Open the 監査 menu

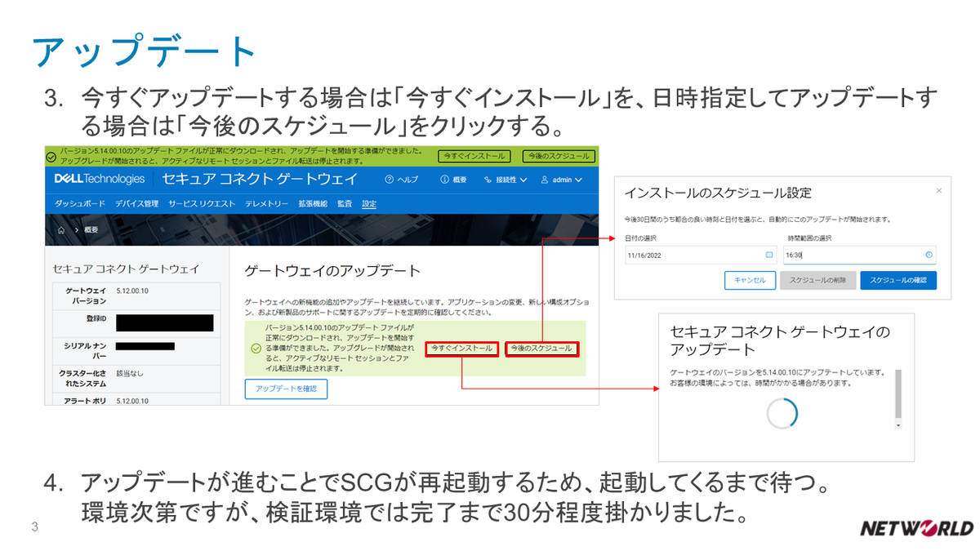pos(345,203)
